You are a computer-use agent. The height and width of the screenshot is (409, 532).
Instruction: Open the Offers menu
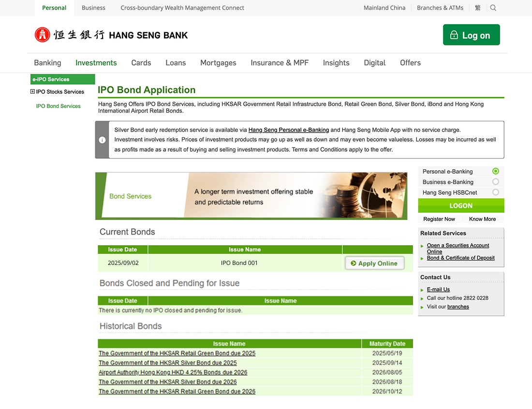click(410, 63)
